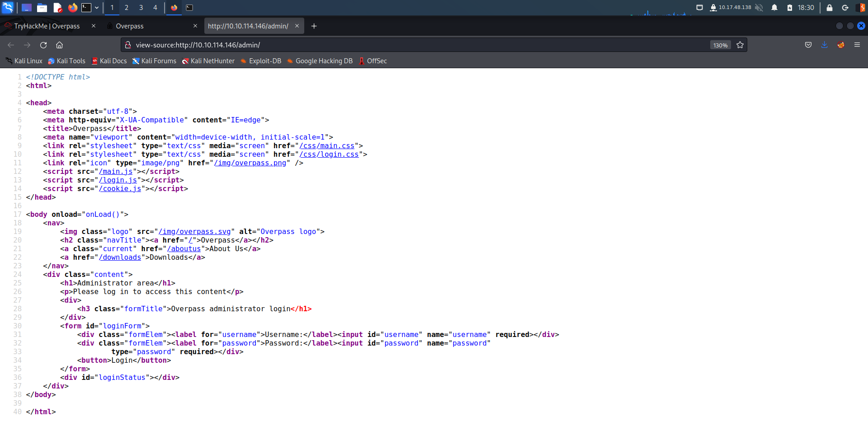Switch to workspace 4
Image resolution: width=868 pixels, height=435 pixels.
[x=155, y=8]
